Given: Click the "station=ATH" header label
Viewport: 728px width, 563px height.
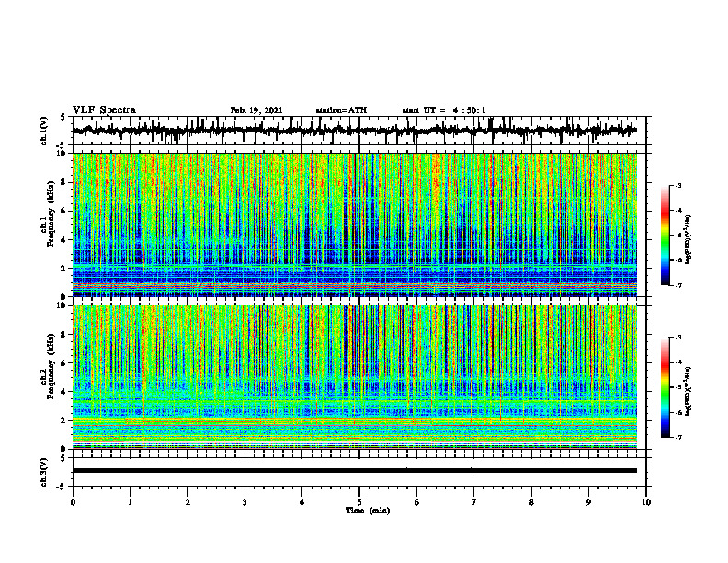Looking at the screenshot, I should 341,110.
